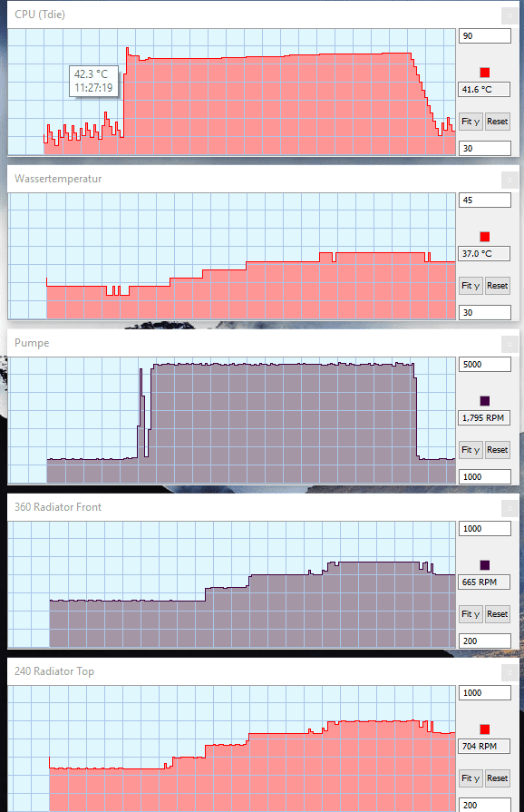This screenshot has width=524, height=812.
Task: Open red color swatch of CPU (Tdie) graph
Action: pyautogui.click(x=485, y=73)
